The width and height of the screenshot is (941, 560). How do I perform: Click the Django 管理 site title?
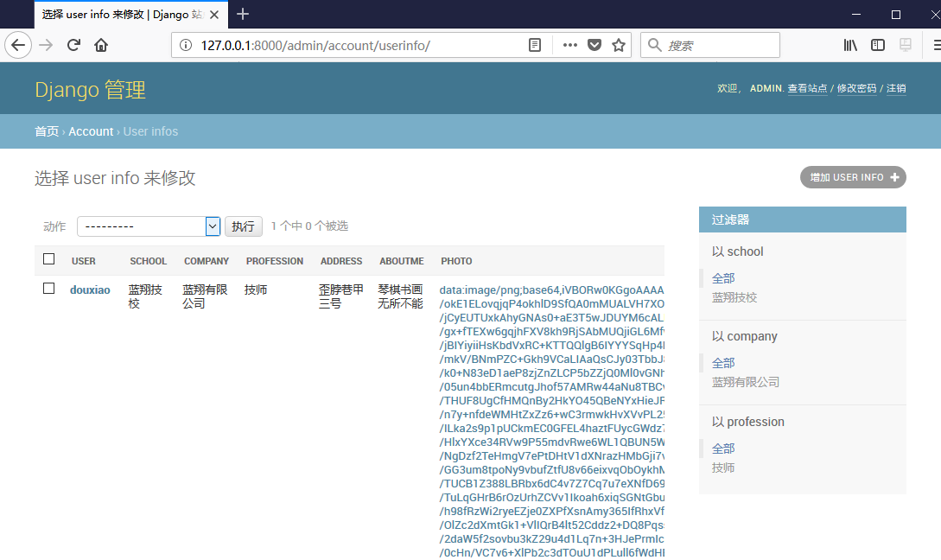pos(90,89)
